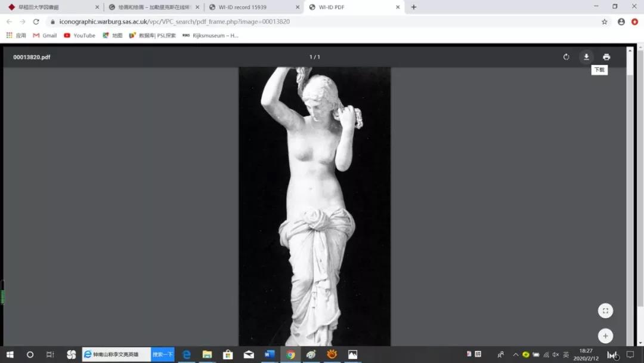
Task: Click the taskbar search box
Action: pos(116,354)
